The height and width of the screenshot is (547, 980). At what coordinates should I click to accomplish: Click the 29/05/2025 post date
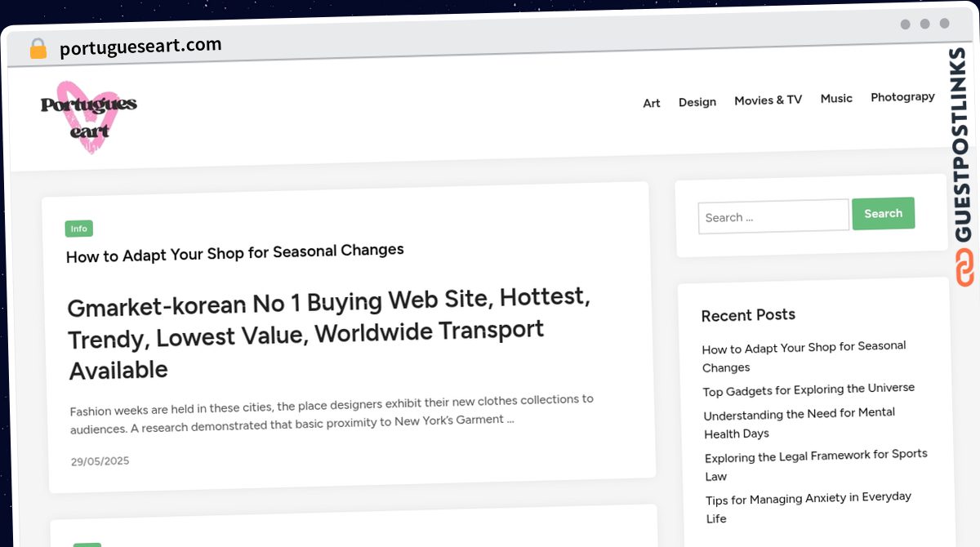point(100,461)
